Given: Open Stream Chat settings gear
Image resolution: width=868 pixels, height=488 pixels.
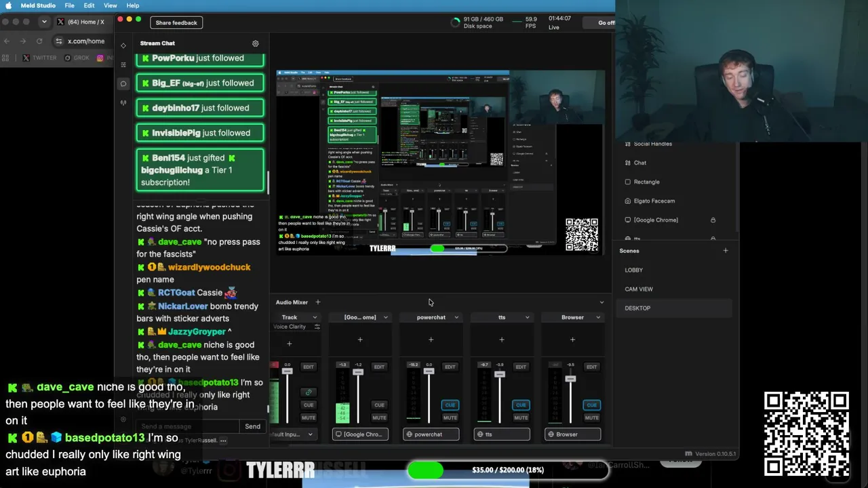Looking at the screenshot, I should (256, 43).
